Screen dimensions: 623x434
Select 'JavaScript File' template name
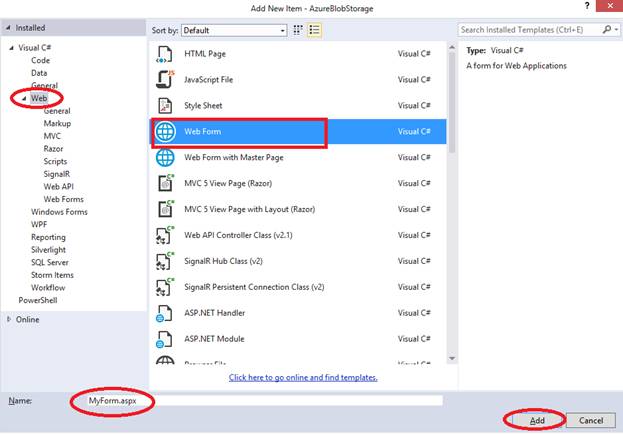(208, 79)
